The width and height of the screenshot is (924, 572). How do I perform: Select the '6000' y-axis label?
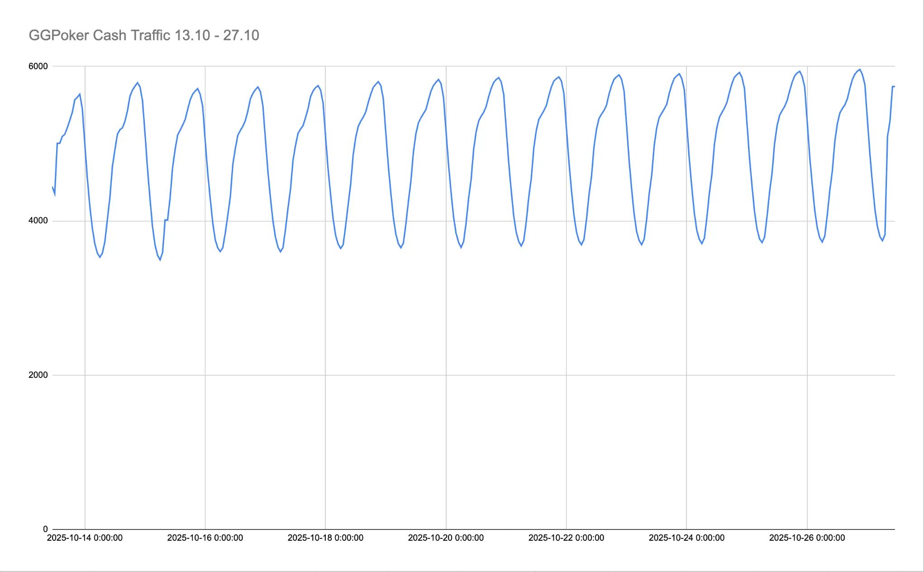click(38, 66)
